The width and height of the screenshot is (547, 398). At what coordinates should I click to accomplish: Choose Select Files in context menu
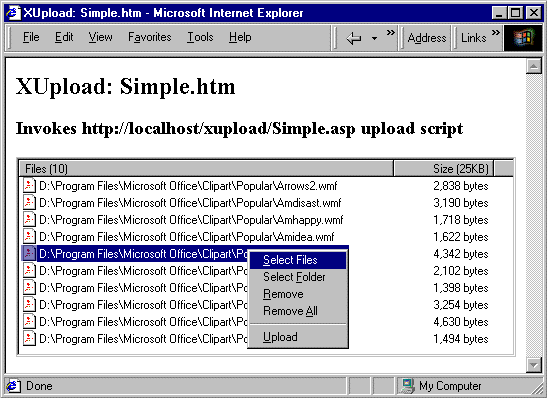click(x=298, y=260)
